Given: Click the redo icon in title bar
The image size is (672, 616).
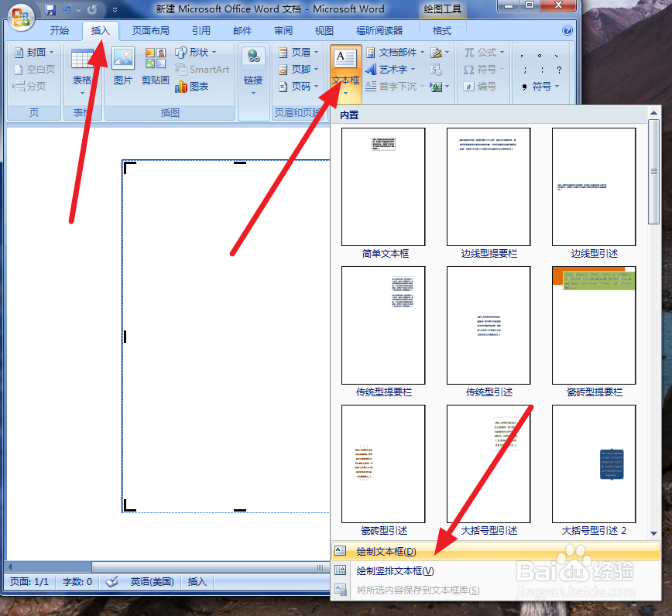Looking at the screenshot, I should pos(91,9).
